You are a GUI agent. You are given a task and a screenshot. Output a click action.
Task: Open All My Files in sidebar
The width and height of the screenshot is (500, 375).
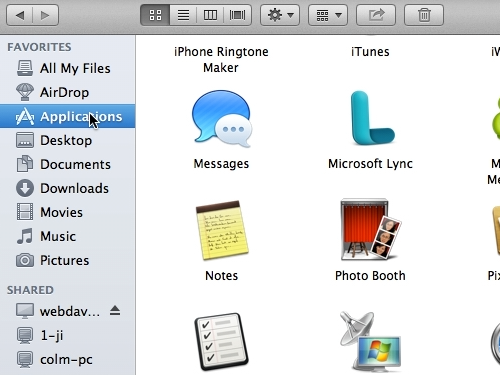click(68, 68)
